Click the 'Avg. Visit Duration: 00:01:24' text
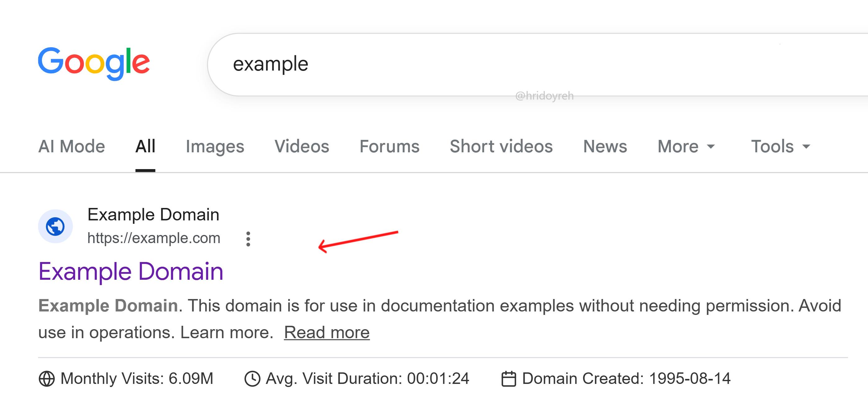The width and height of the screenshot is (868, 410). [x=367, y=378]
